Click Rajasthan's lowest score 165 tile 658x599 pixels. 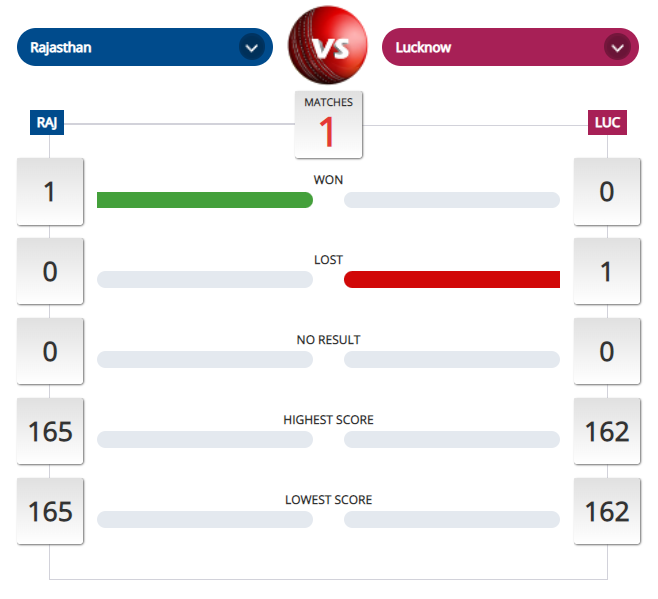tap(50, 511)
